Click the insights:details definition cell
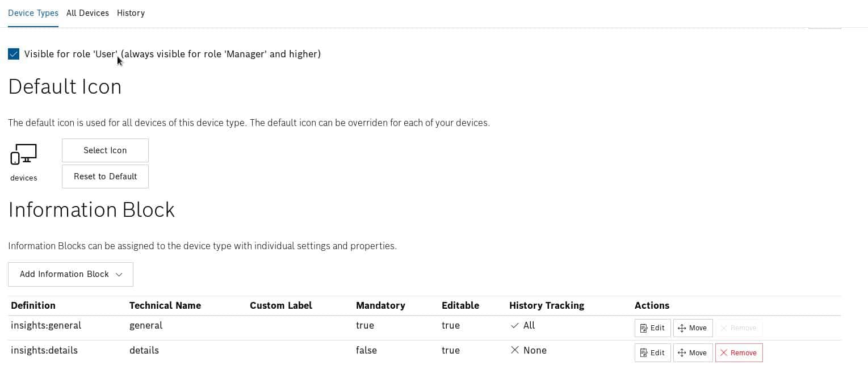The height and width of the screenshot is (378, 868). coord(44,350)
